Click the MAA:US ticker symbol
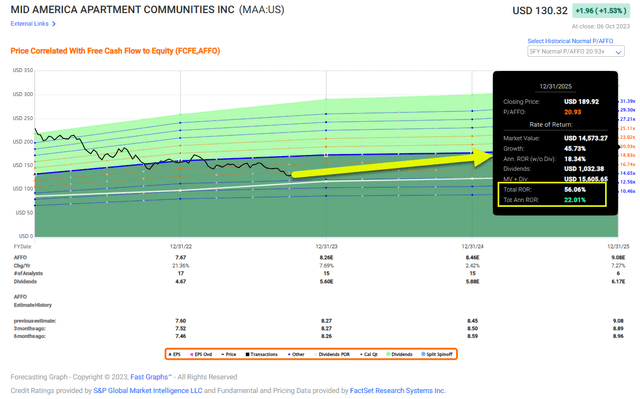Viewport: 640px width, 399px height. [x=262, y=10]
